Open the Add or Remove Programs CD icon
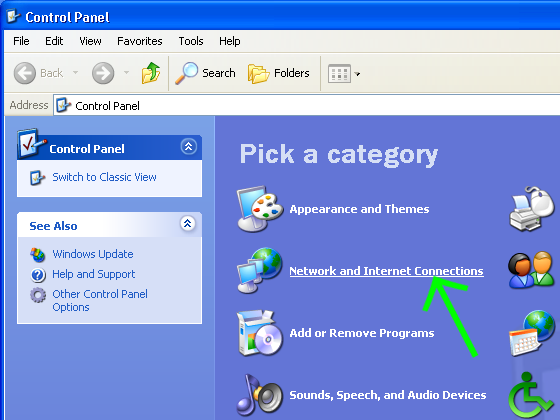The height and width of the screenshot is (420, 560). (260, 333)
